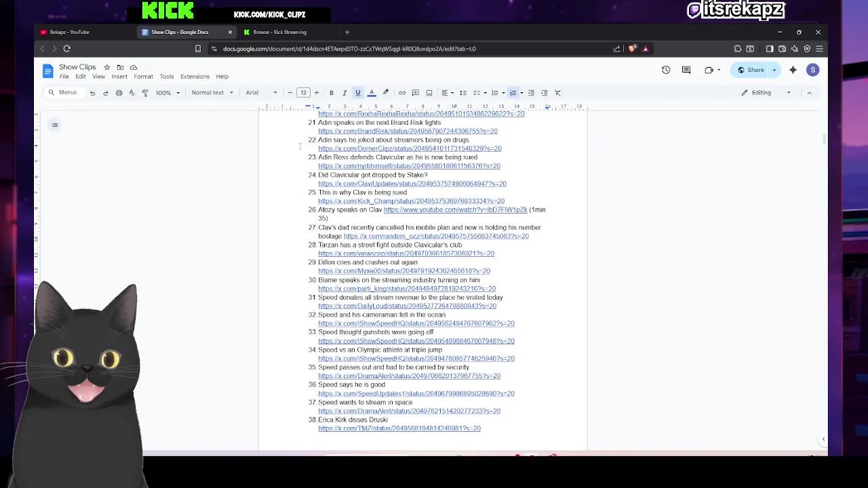
Task: Open the youtube.com link for Atozy
Action: click(x=455, y=210)
